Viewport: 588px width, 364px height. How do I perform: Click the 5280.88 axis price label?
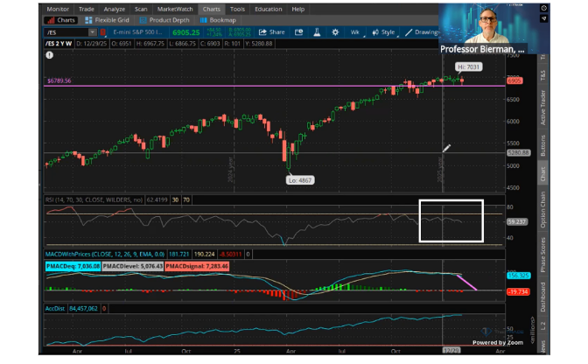point(518,152)
